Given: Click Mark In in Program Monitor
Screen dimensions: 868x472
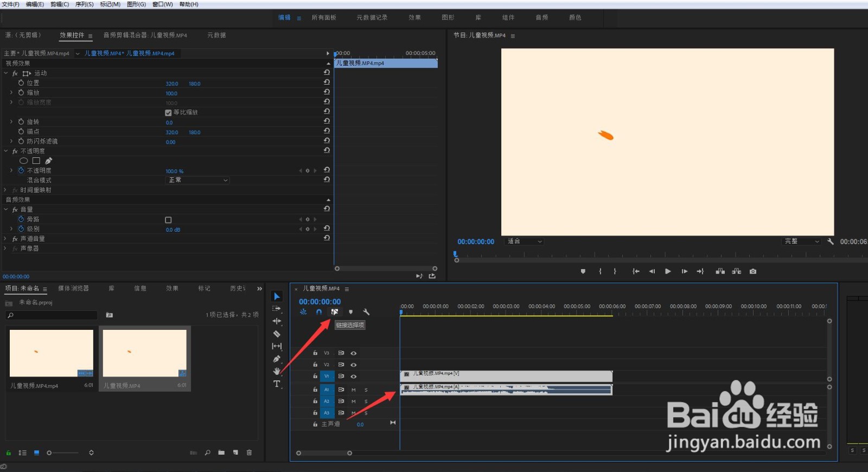Looking at the screenshot, I should point(600,271).
